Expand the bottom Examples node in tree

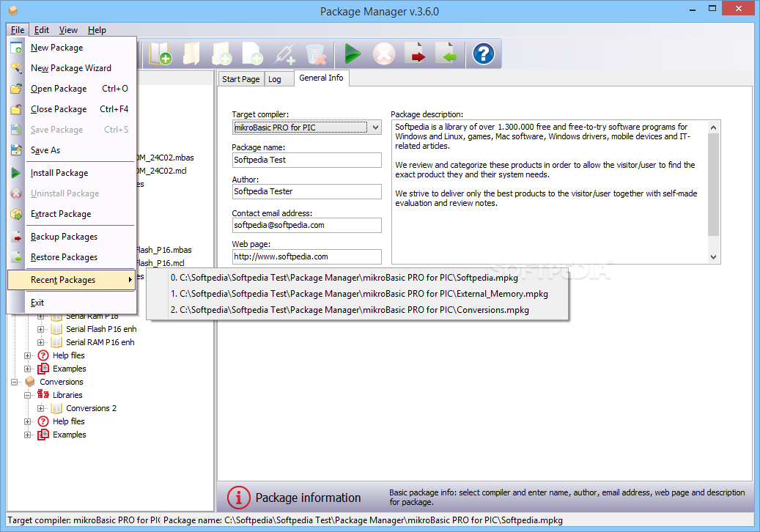click(x=28, y=435)
